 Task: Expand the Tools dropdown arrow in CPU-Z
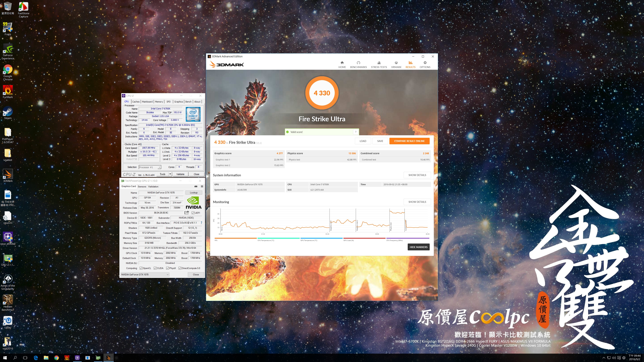[x=170, y=174]
